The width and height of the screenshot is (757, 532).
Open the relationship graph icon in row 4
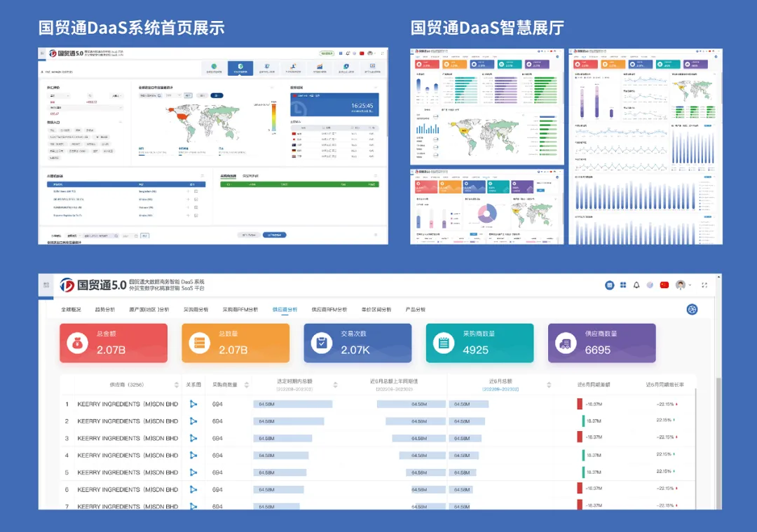(193, 455)
